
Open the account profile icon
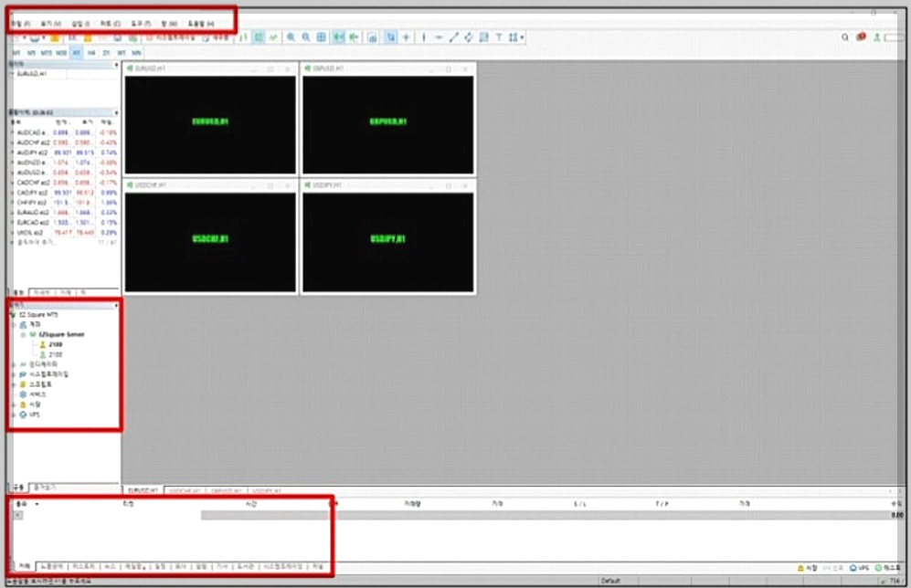coord(876,37)
